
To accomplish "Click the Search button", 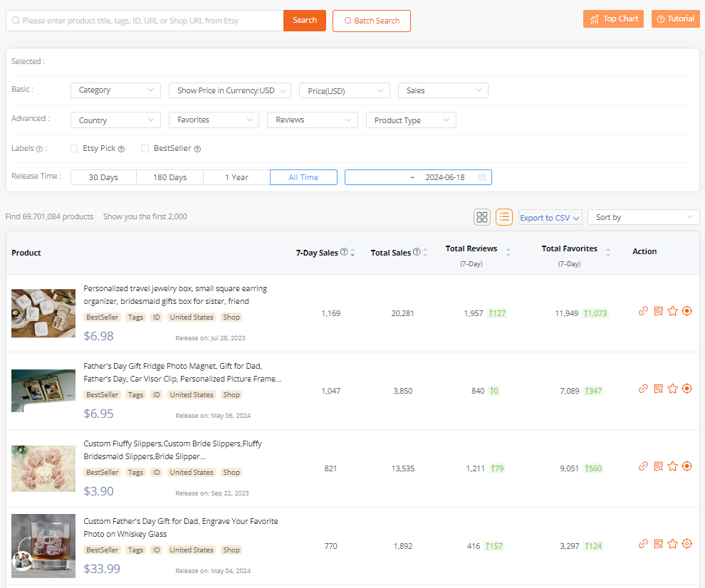I will (304, 21).
